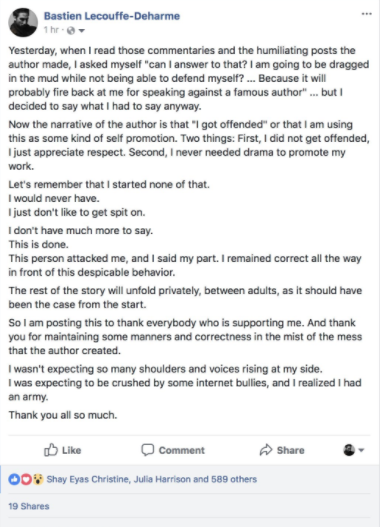Open Bastien Lecouffe-Deharme's profile picture
380x527 pixels.
[23, 22]
